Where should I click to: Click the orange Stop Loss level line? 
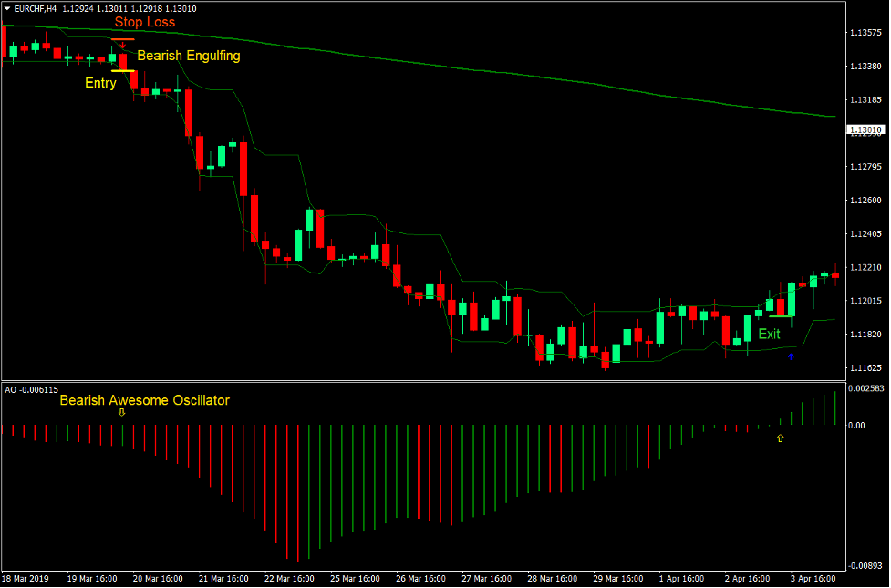click(x=122, y=39)
